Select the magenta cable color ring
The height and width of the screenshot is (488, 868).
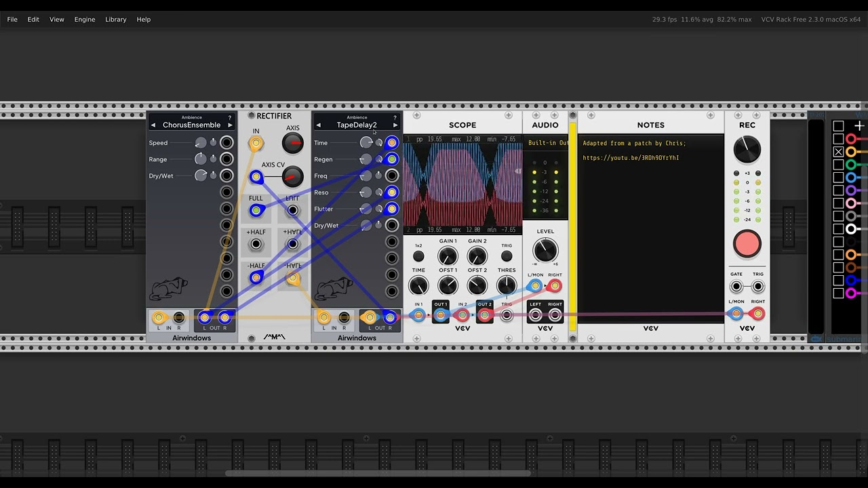click(x=851, y=293)
